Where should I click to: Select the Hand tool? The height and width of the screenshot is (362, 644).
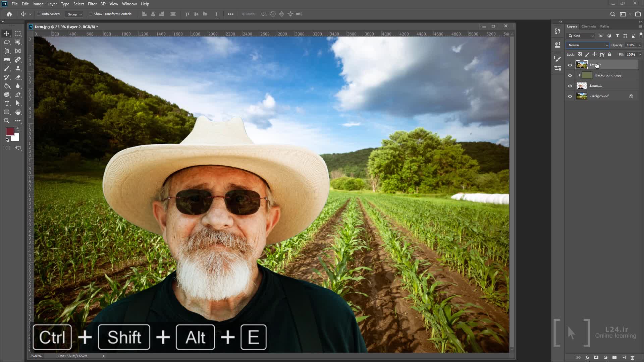pos(18,112)
